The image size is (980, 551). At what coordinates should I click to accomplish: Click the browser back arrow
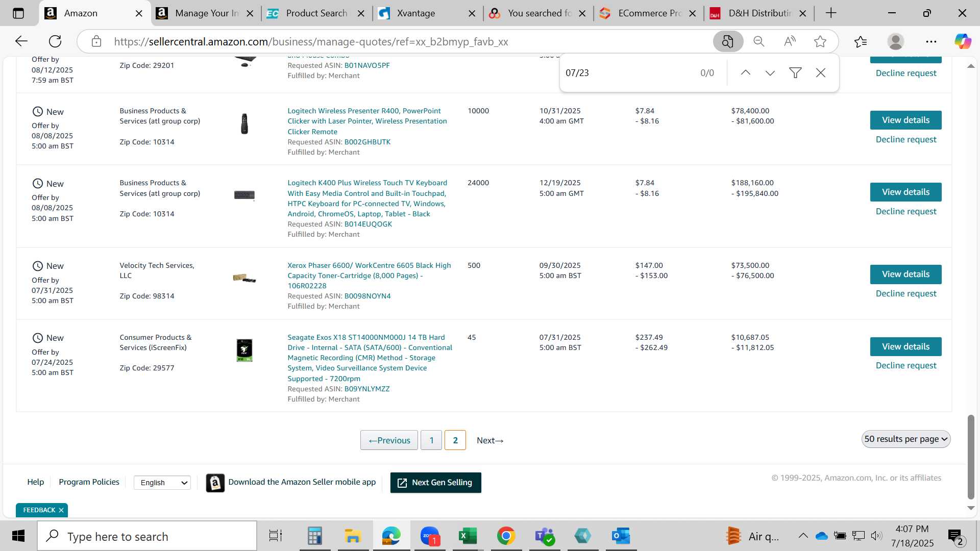tap(21, 41)
